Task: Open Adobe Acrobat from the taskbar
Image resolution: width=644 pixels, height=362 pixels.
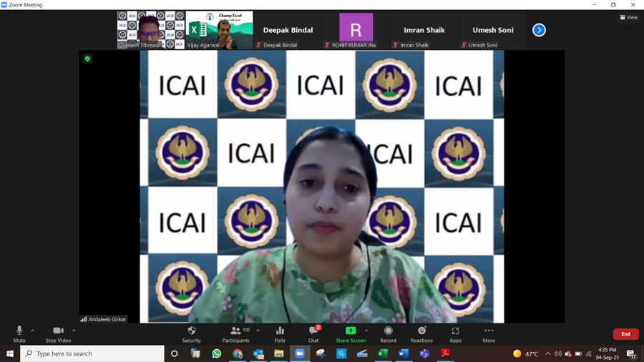Action: 445,353
